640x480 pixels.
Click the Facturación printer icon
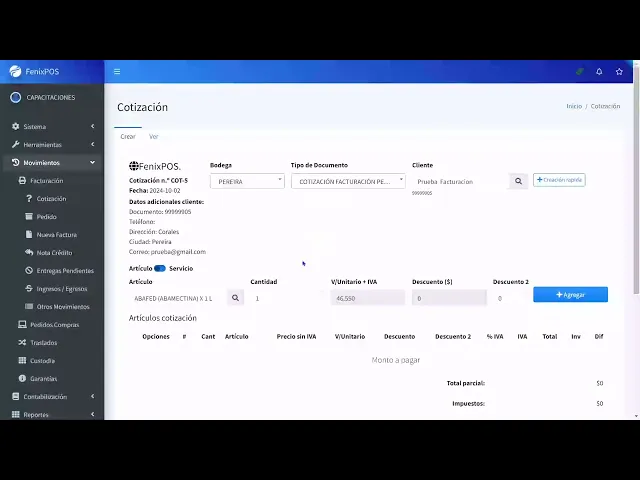tap(22, 180)
